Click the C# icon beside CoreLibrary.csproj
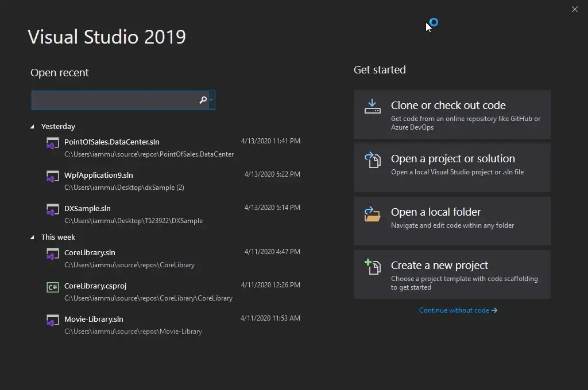Viewport: 588px width, 390px height. (52, 287)
